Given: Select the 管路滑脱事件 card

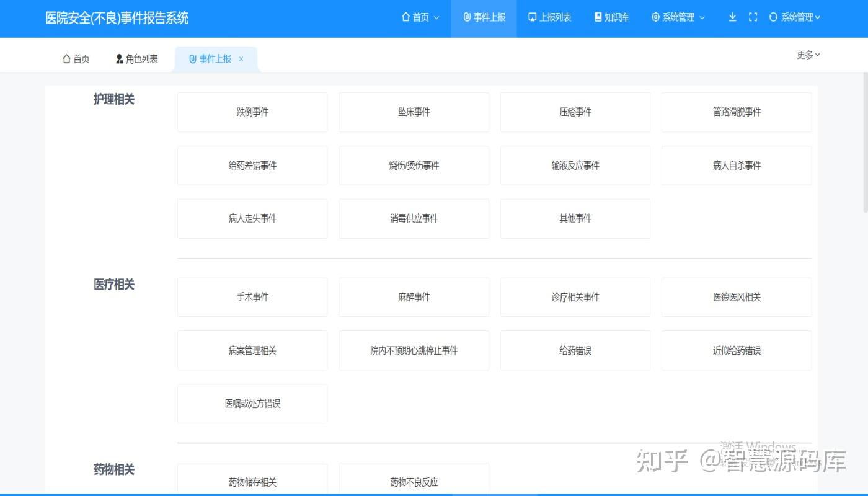Looking at the screenshot, I should [x=737, y=112].
